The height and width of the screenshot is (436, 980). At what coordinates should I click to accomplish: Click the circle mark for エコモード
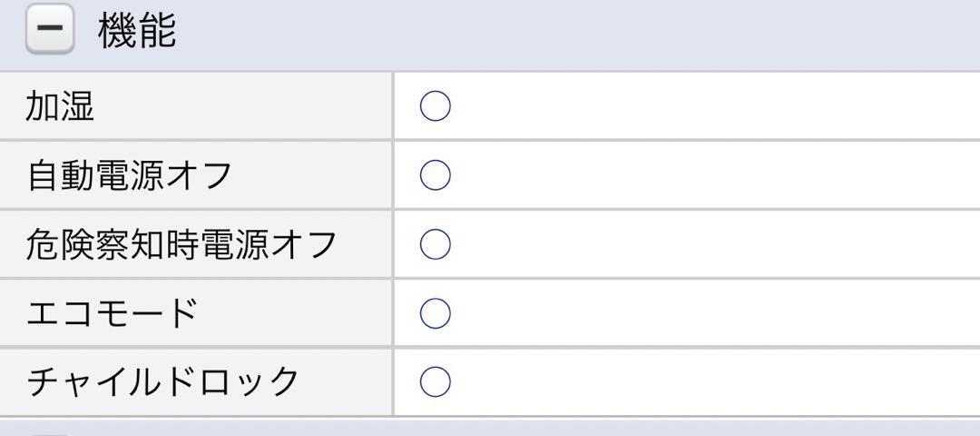click(435, 313)
